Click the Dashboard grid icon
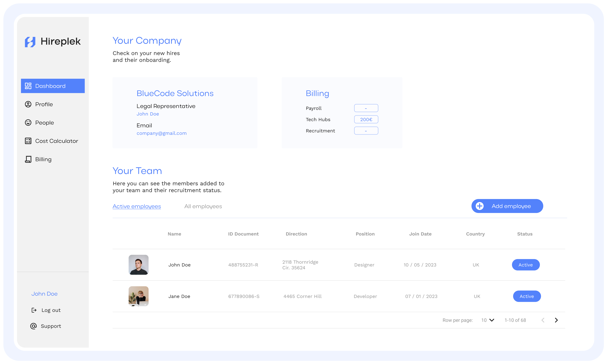 point(28,86)
